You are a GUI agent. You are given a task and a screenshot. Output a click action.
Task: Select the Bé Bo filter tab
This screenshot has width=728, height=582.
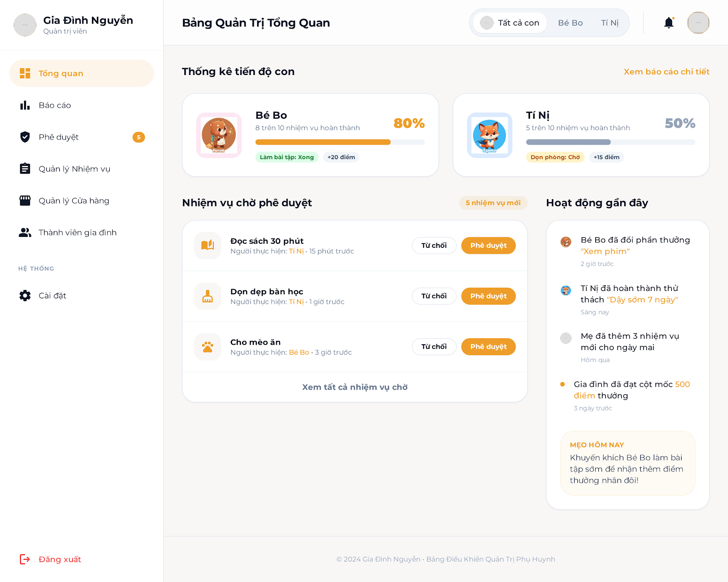click(x=570, y=22)
